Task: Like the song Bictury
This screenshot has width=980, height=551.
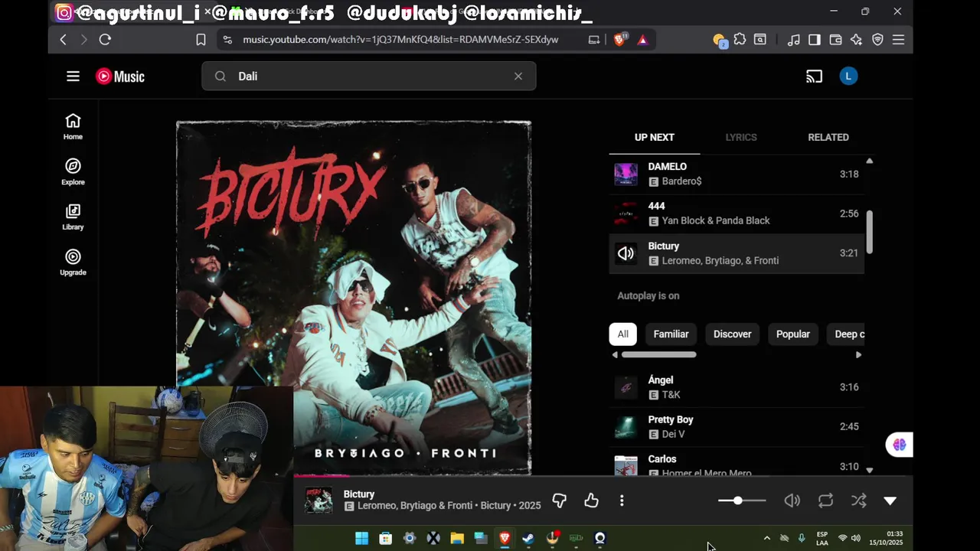Action: click(591, 500)
